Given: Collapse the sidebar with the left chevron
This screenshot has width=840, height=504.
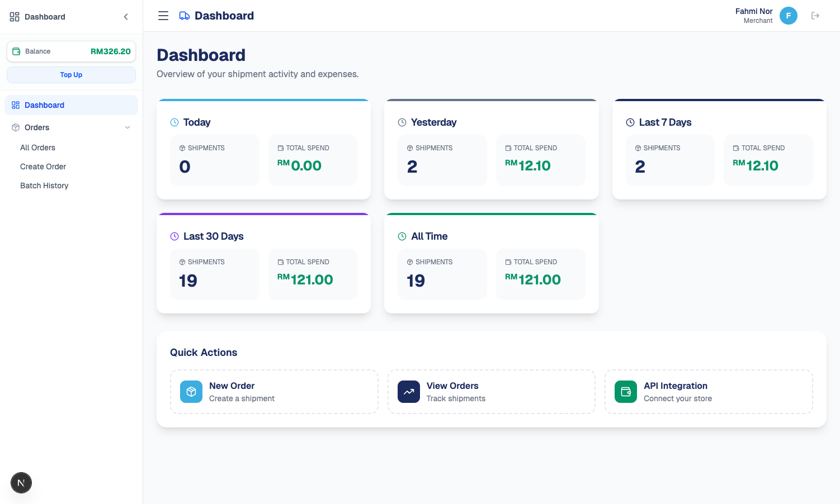Looking at the screenshot, I should tap(126, 17).
